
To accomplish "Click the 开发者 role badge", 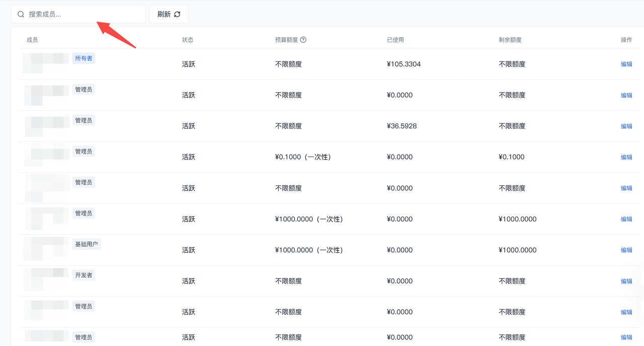I will pos(84,275).
